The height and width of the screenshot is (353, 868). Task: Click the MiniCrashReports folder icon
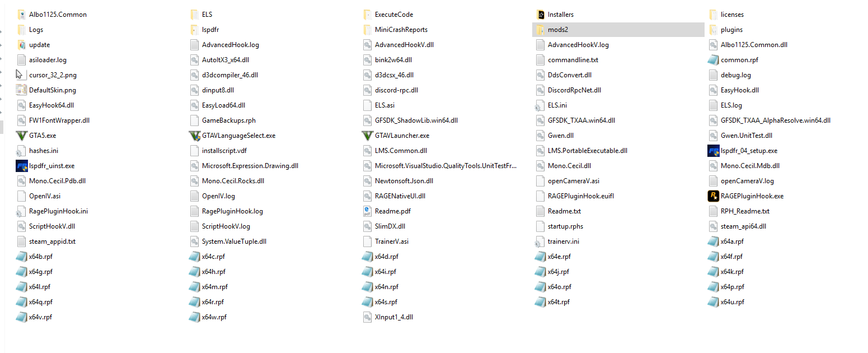click(367, 30)
